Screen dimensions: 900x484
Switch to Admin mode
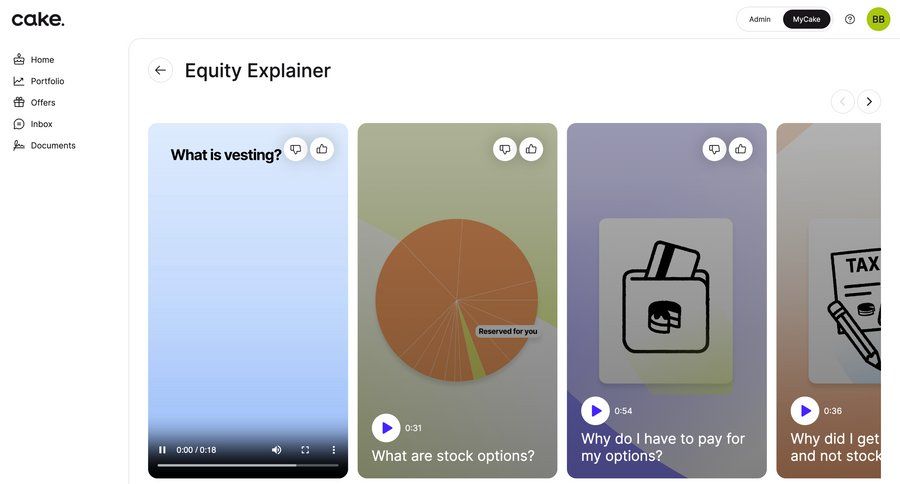click(x=760, y=19)
